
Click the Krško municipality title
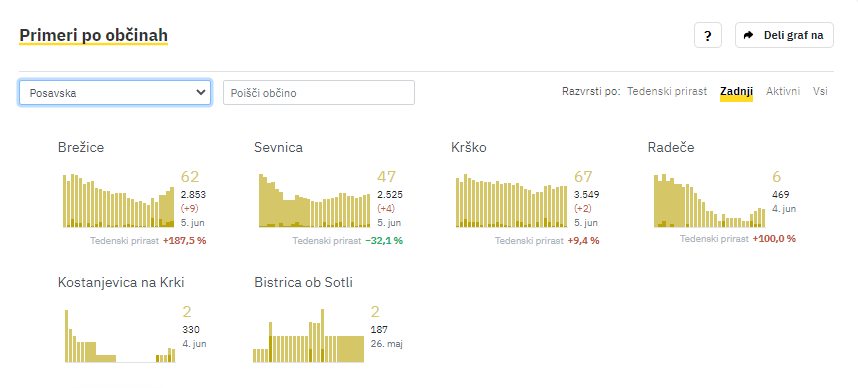pyautogui.click(x=469, y=147)
